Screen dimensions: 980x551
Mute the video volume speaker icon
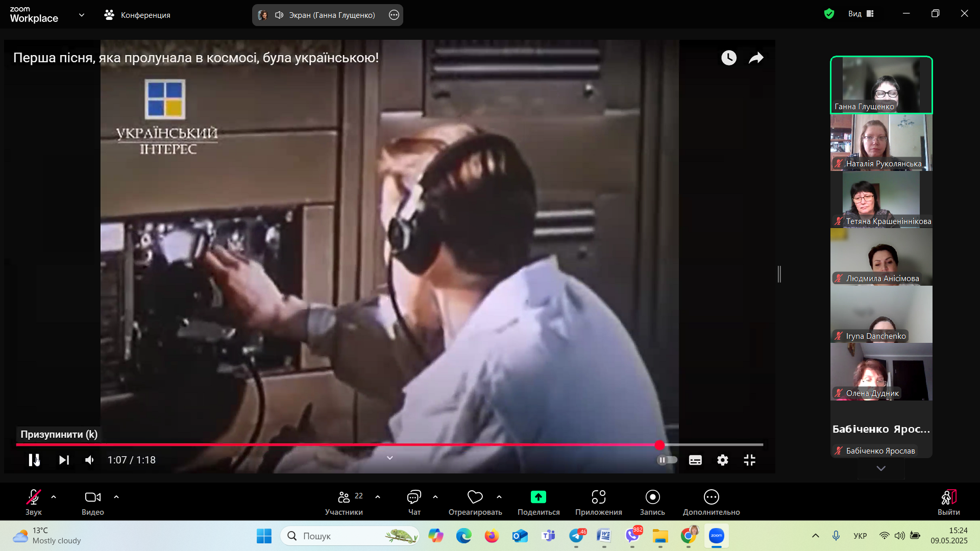pyautogui.click(x=89, y=460)
